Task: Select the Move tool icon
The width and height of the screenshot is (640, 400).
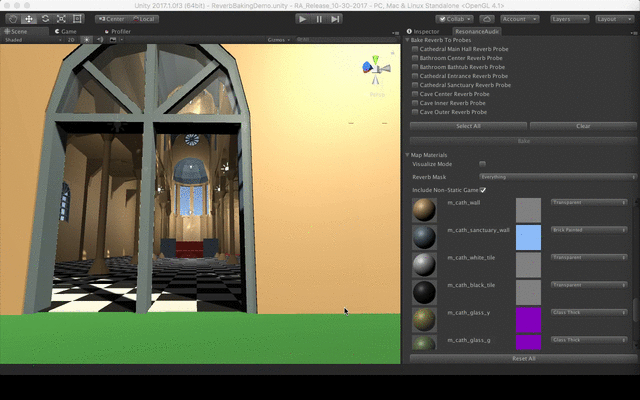Action: [x=29, y=19]
